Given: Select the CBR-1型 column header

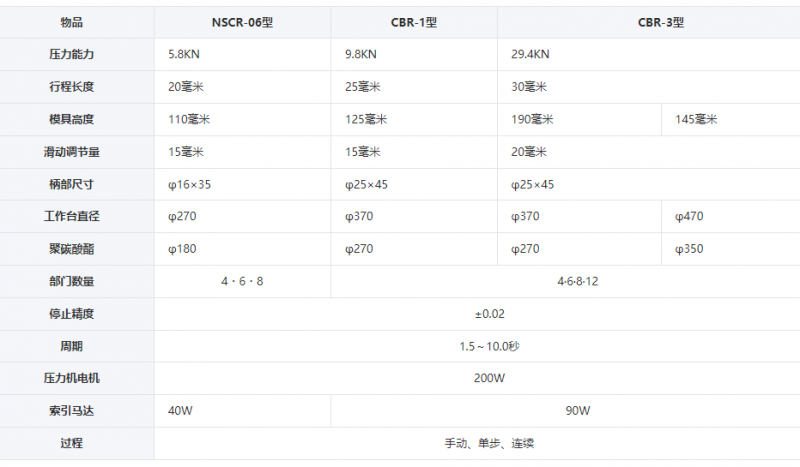Looking at the screenshot, I should coord(414,22).
